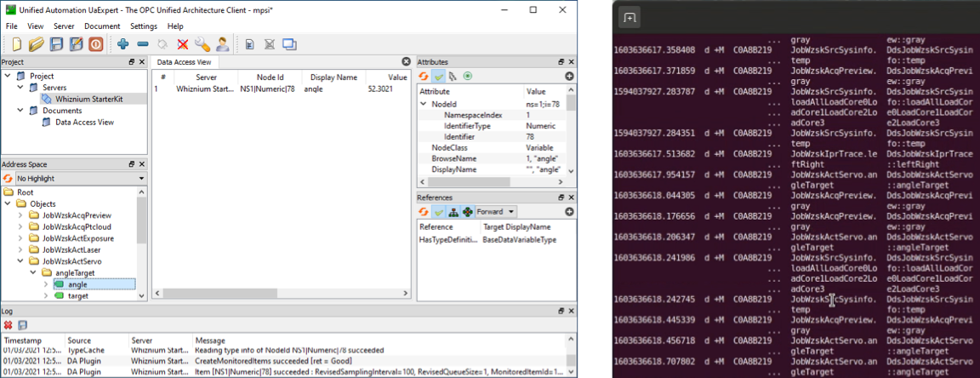Clear the log with the red X icon
This screenshot has height=378, width=980.
point(9,325)
